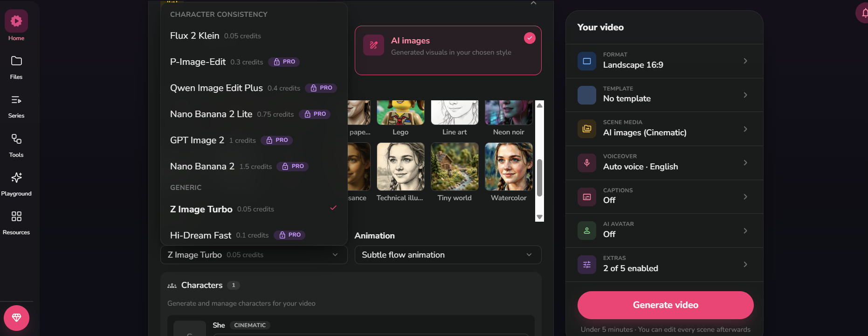Image resolution: width=868 pixels, height=336 pixels.
Task: Click the Voiceover microphone icon
Action: 587,163
